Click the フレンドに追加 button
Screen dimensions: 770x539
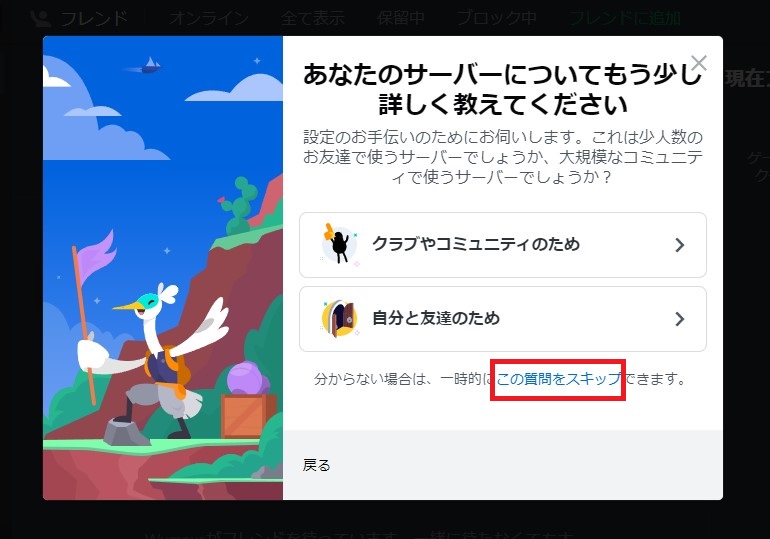pos(625,18)
